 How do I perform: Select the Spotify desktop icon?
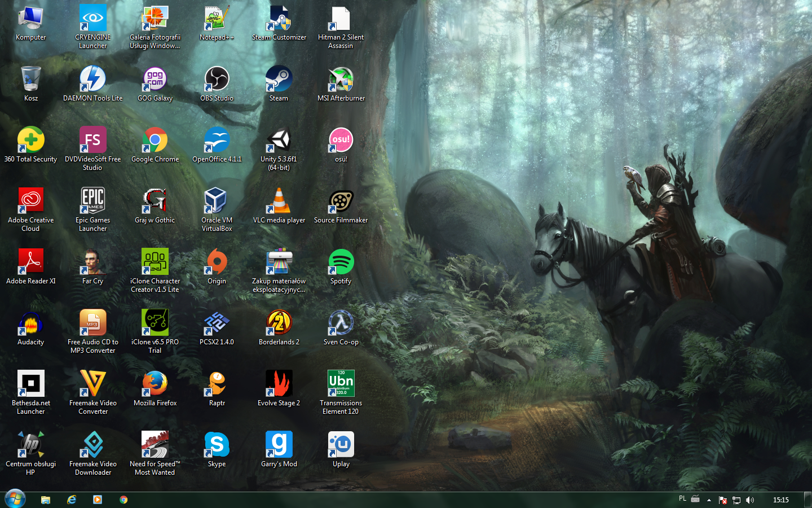pyautogui.click(x=341, y=266)
